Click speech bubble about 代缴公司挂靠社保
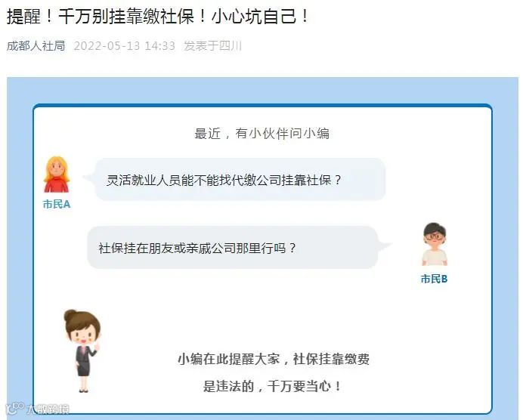Viewport: 523px width, 420px height. [x=240, y=180]
